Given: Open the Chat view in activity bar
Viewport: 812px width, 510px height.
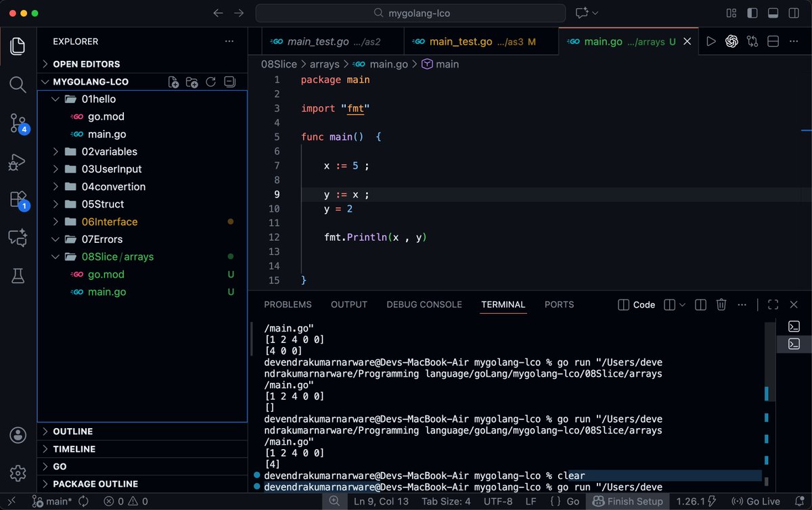Looking at the screenshot, I should pos(18,237).
